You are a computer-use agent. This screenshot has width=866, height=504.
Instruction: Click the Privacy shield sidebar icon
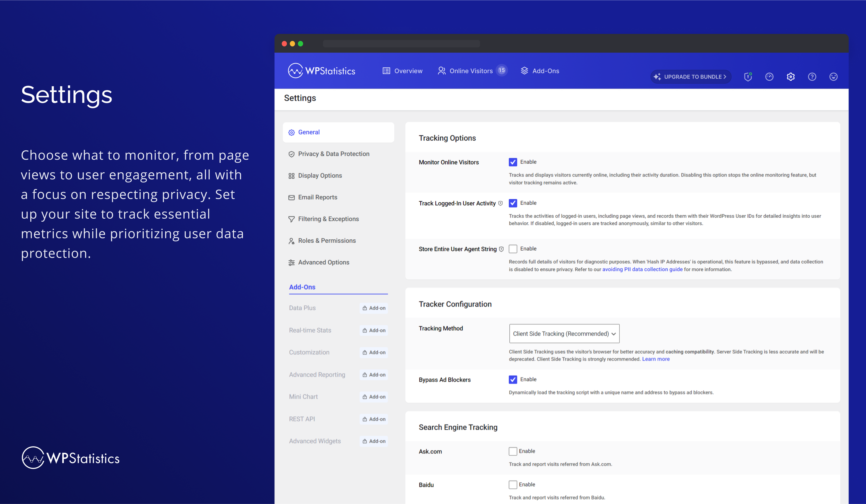coord(291,154)
